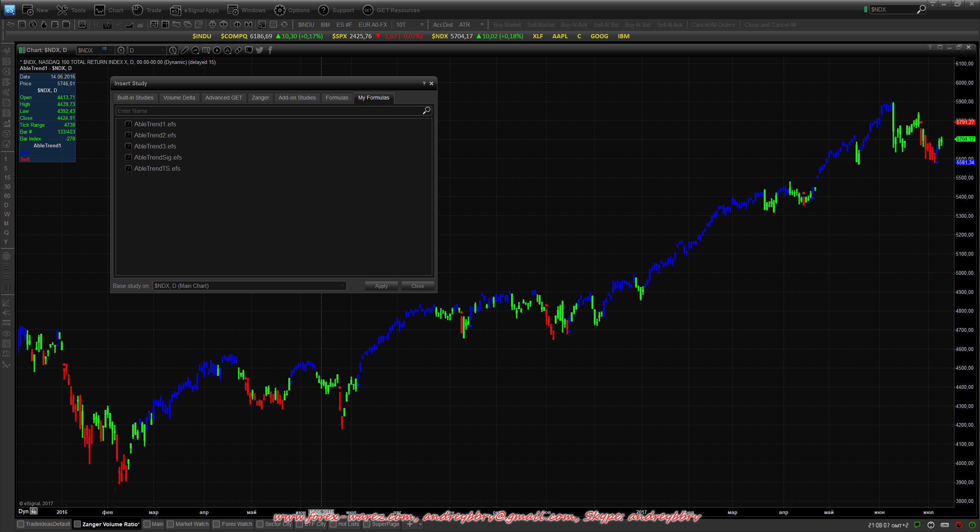Image resolution: width=980 pixels, height=532 pixels.
Task: Click the Twitter share icon
Action: pos(260,50)
